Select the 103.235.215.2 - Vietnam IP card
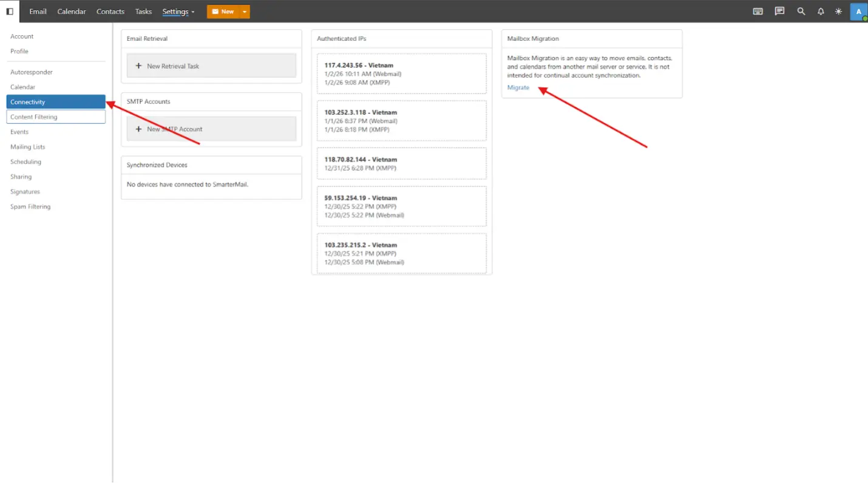This screenshot has width=868, height=484. pyautogui.click(x=402, y=253)
